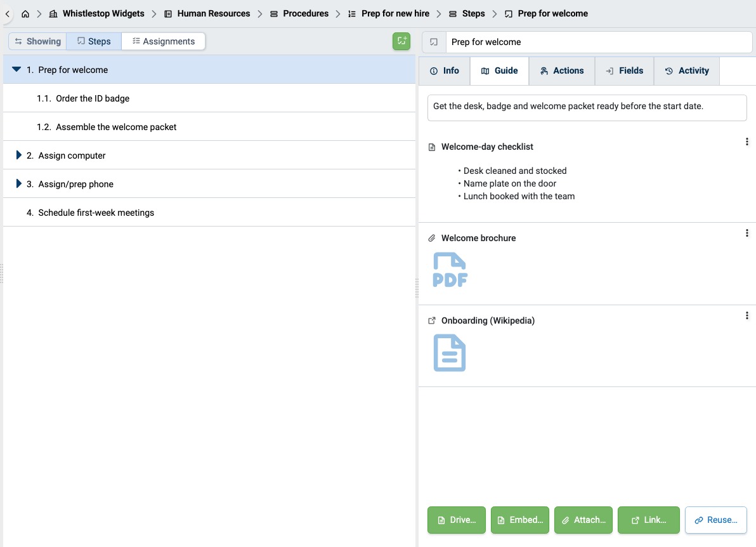Viewport: 756px width, 547px height.
Task: Click 'Name plate on the door' item
Action: click(x=510, y=184)
